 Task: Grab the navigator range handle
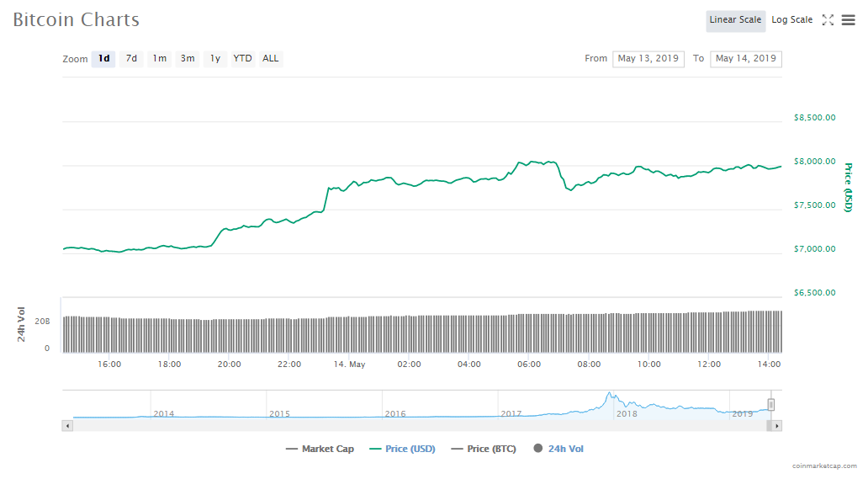770,405
